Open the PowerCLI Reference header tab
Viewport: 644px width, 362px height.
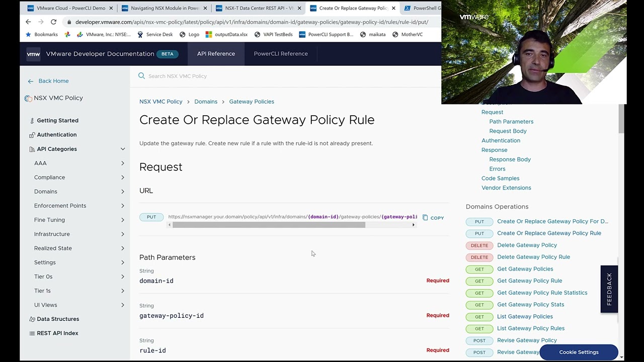281,54
